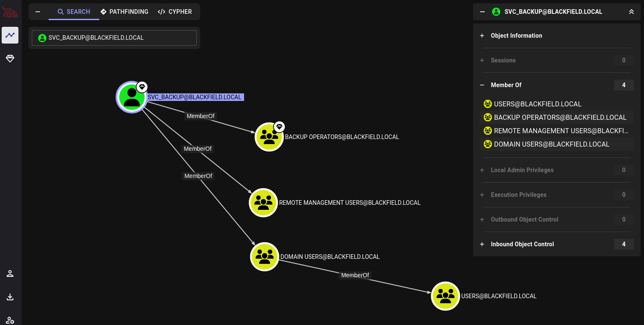Click the Inbound Object Control count 4
The width and height of the screenshot is (644, 325).
[624, 244]
